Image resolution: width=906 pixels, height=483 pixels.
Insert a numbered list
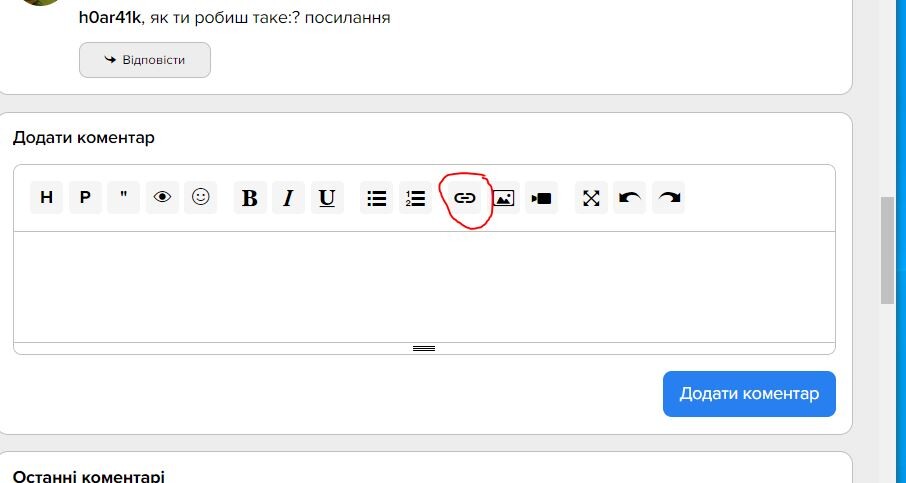415,198
